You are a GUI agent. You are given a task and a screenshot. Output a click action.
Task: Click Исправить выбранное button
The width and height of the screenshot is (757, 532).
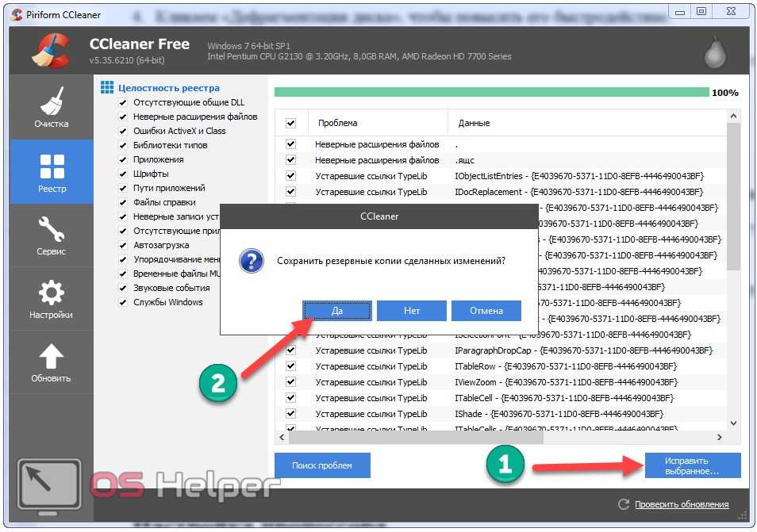click(x=692, y=465)
